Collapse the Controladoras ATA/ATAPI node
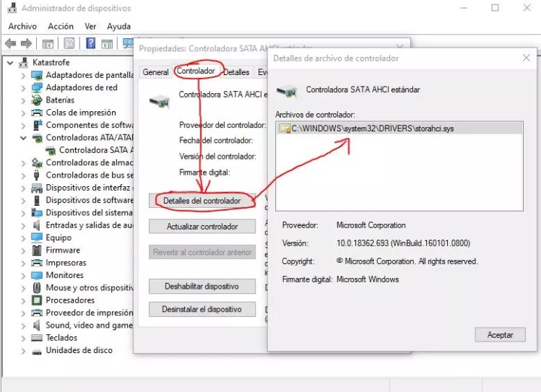Viewport: 541px width, 392px height. [24, 138]
